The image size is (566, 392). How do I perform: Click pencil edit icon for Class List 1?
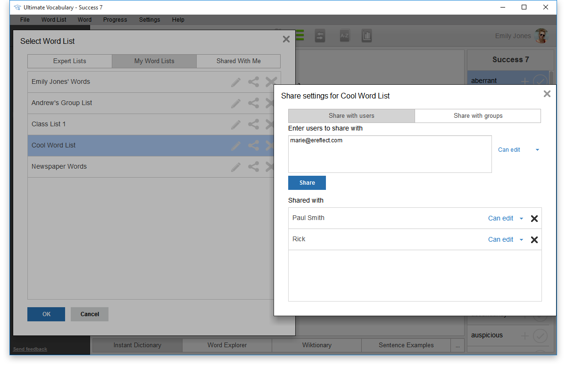(x=236, y=124)
